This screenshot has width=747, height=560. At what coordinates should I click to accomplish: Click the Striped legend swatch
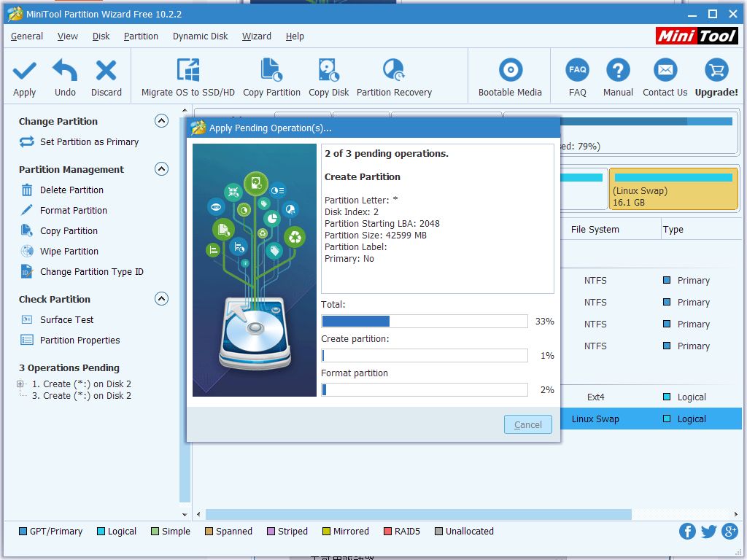point(271,532)
